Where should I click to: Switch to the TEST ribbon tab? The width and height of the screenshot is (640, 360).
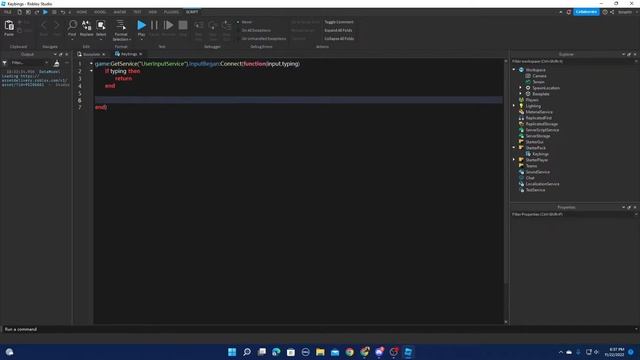138,12
